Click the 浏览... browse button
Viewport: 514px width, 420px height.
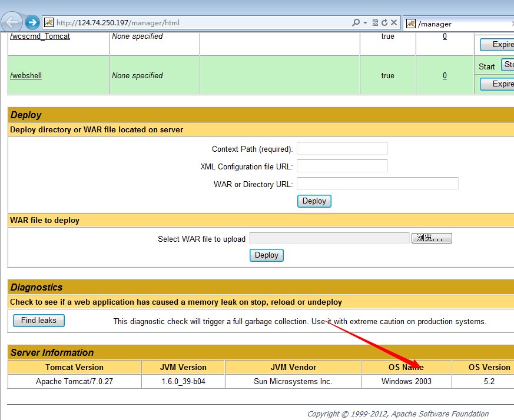pyautogui.click(x=432, y=238)
